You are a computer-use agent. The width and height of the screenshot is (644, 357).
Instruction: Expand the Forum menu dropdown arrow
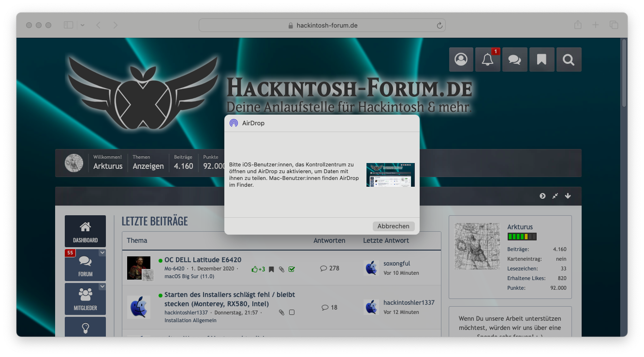point(102,253)
